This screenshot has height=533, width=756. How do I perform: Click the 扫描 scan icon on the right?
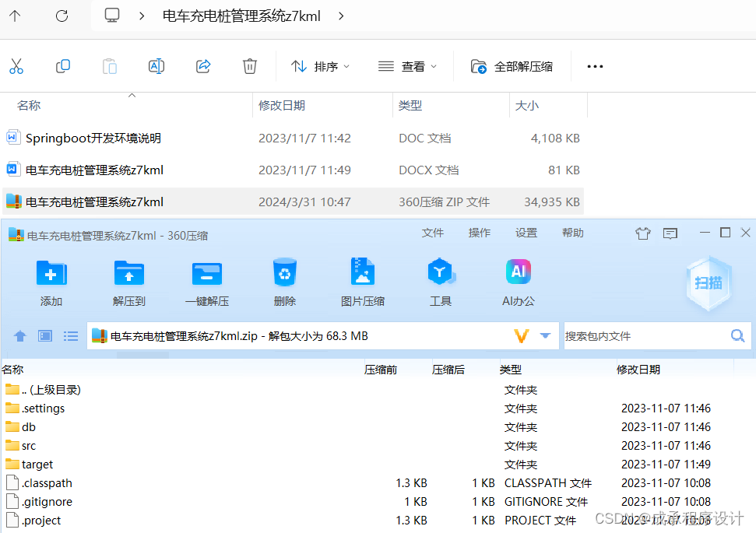(708, 284)
